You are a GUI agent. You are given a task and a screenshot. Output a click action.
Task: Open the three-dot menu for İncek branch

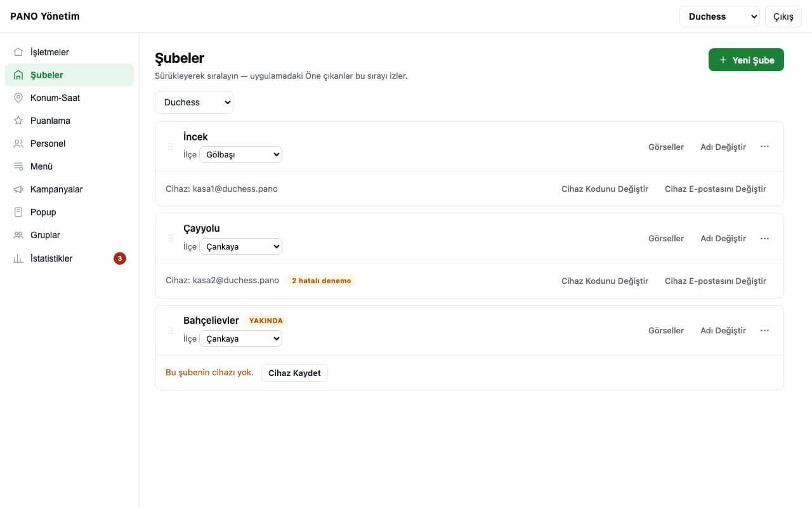click(x=764, y=147)
